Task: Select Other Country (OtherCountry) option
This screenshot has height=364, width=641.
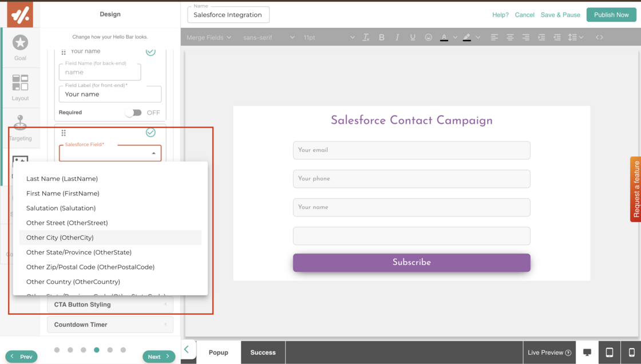Action: tap(110, 282)
